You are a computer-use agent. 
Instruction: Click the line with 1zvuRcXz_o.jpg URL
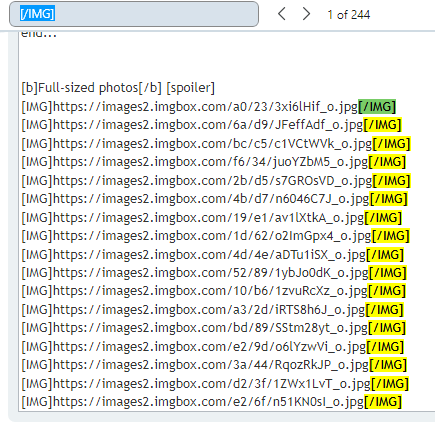coord(213,291)
